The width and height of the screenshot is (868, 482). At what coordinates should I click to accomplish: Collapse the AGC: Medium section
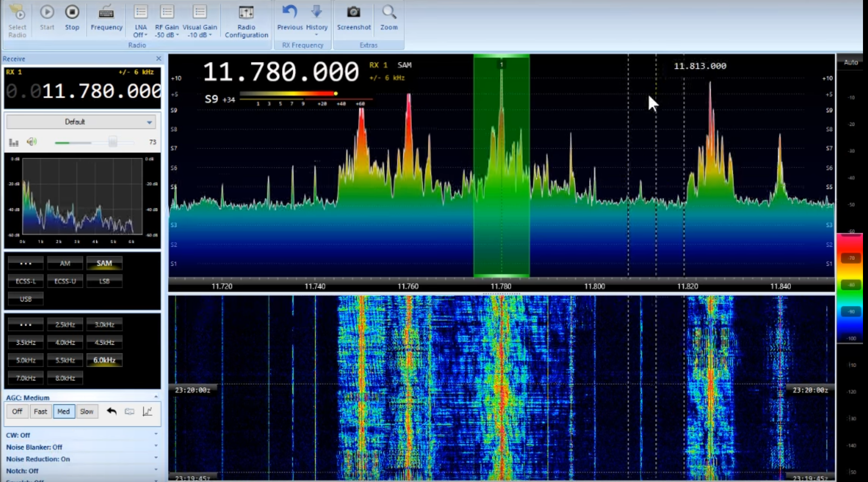point(156,397)
